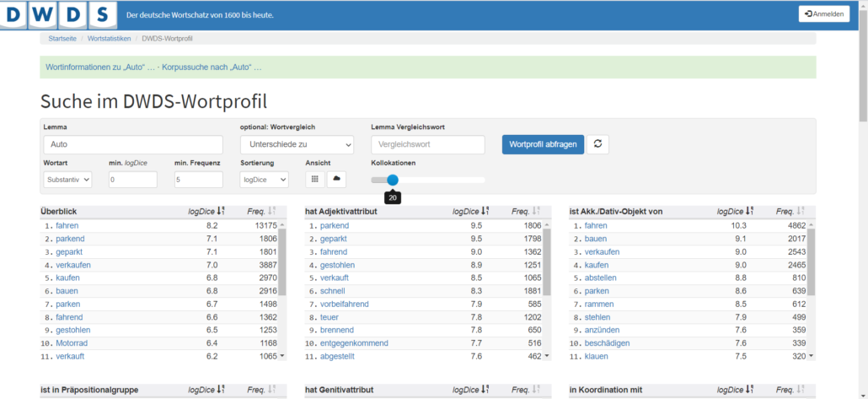The image size is (868, 399).
Task: Click the min. logDice input field
Action: [133, 180]
